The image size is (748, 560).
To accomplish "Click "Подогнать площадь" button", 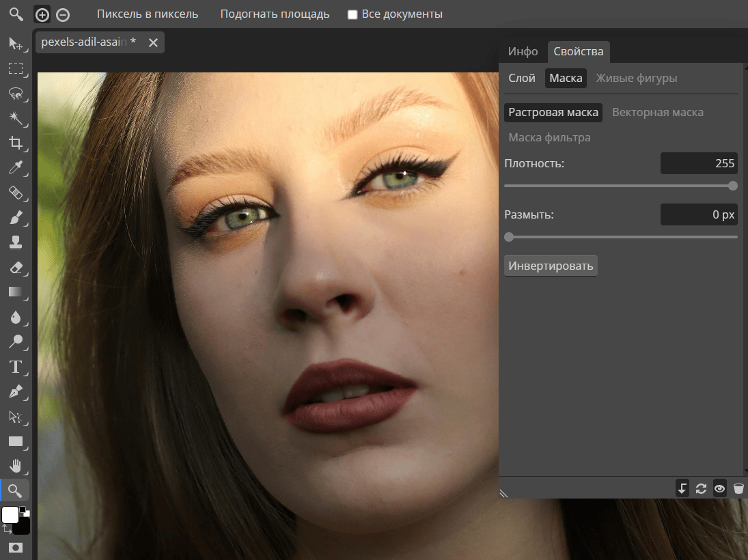I will [x=275, y=14].
